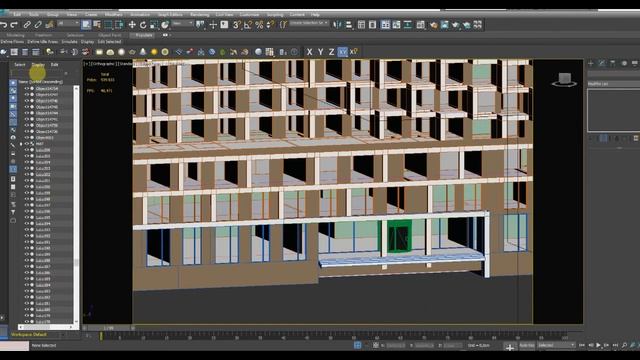Image resolution: width=640 pixels, height=360 pixels.
Task: Activate the Select Object tool
Action: [x=86, y=25]
